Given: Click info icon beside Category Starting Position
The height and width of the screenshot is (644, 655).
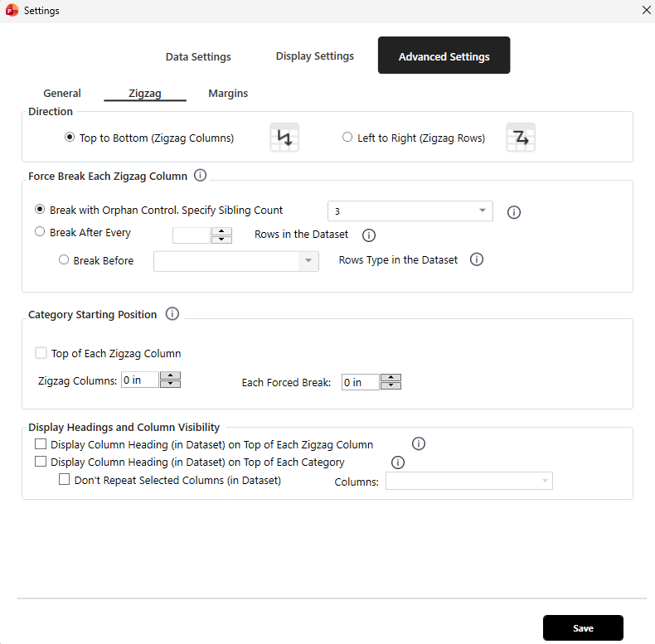Looking at the screenshot, I should point(172,314).
